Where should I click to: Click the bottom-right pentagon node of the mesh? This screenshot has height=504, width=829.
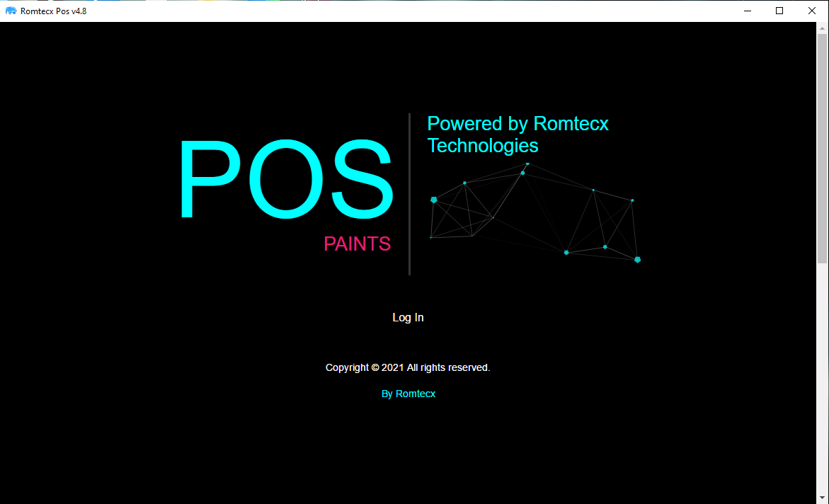[x=637, y=260]
